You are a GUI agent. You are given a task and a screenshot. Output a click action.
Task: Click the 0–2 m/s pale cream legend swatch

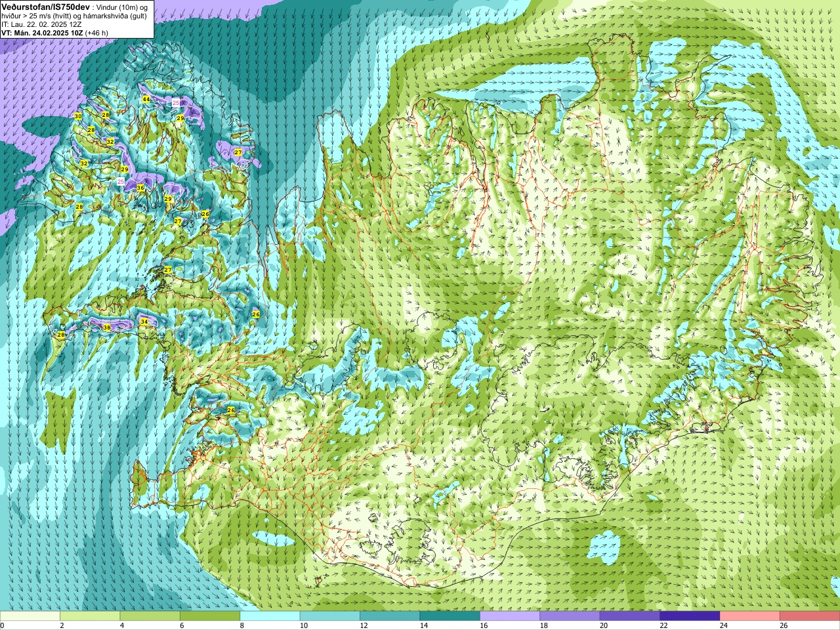pyautogui.click(x=30, y=616)
